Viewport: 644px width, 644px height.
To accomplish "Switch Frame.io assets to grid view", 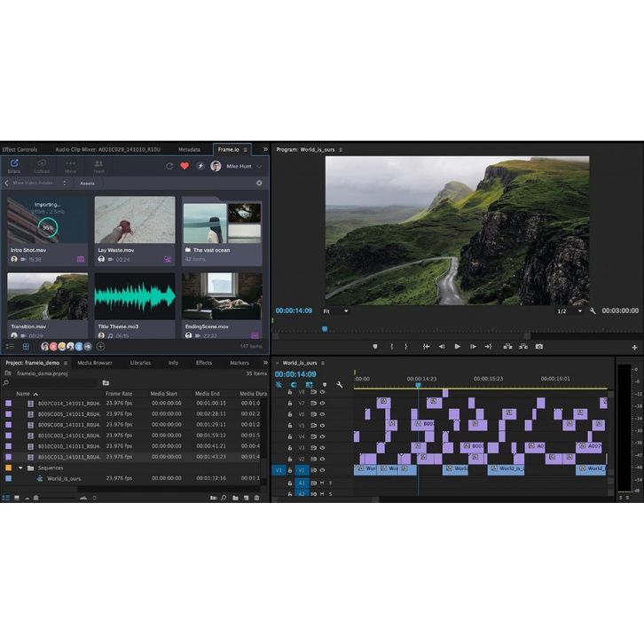I will [26, 346].
